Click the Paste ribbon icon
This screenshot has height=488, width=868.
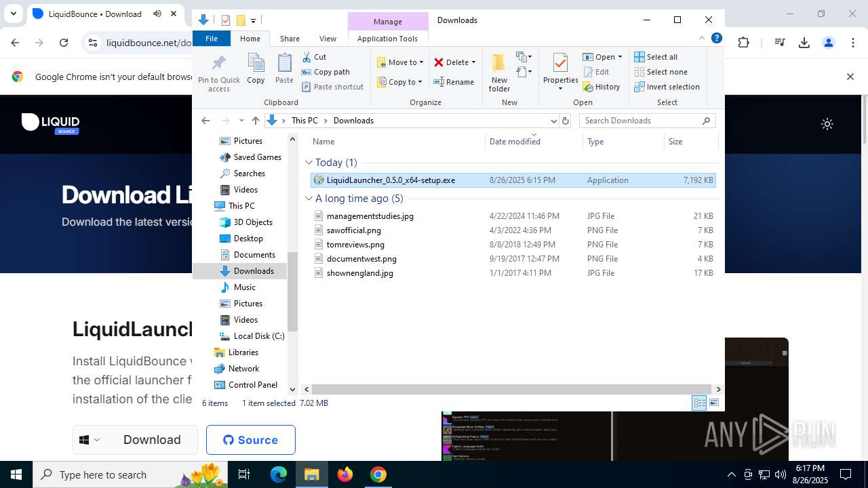[284, 69]
